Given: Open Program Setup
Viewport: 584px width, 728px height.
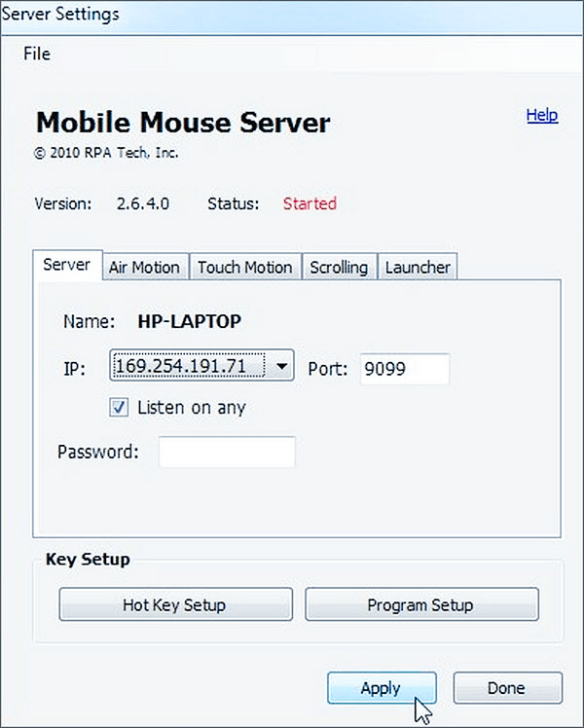Looking at the screenshot, I should pos(421,604).
